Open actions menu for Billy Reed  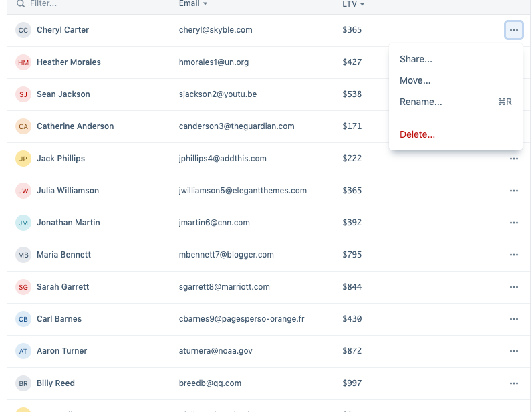(x=513, y=383)
